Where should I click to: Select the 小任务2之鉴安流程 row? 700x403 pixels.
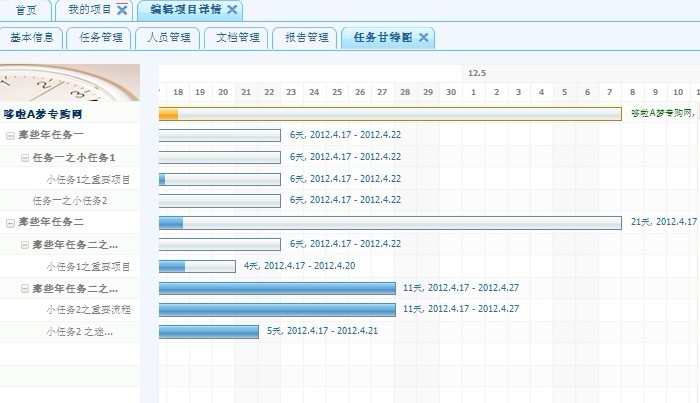tap(88, 310)
